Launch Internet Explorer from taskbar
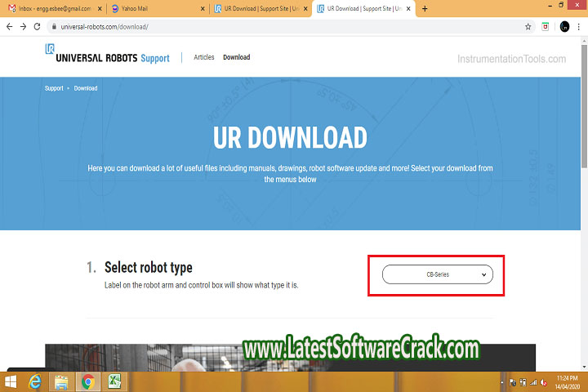The height and width of the screenshot is (392, 588). (35, 382)
